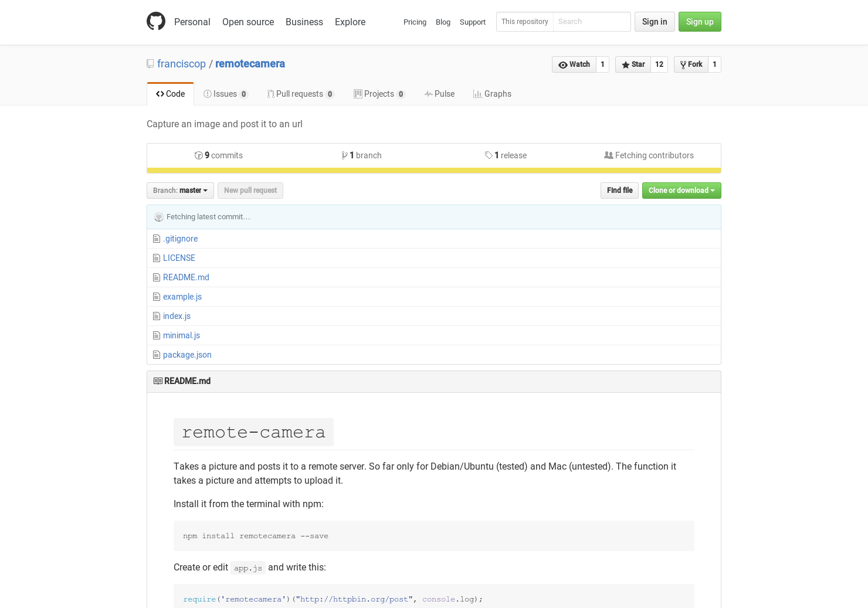Click the commits history icon
868x608 pixels.
click(x=199, y=155)
